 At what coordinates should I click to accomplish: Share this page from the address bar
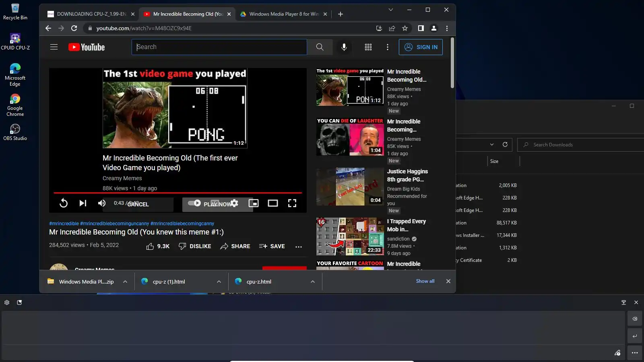point(392,28)
